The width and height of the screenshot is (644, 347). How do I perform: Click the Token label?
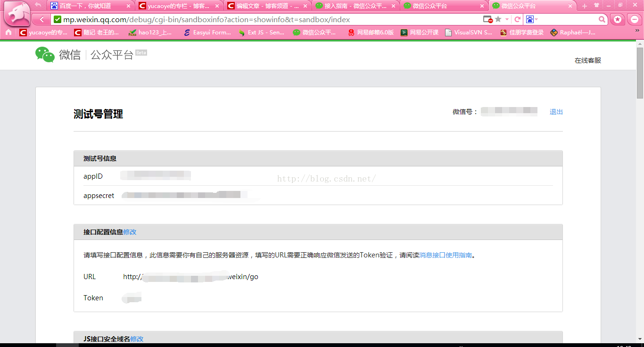coord(93,298)
